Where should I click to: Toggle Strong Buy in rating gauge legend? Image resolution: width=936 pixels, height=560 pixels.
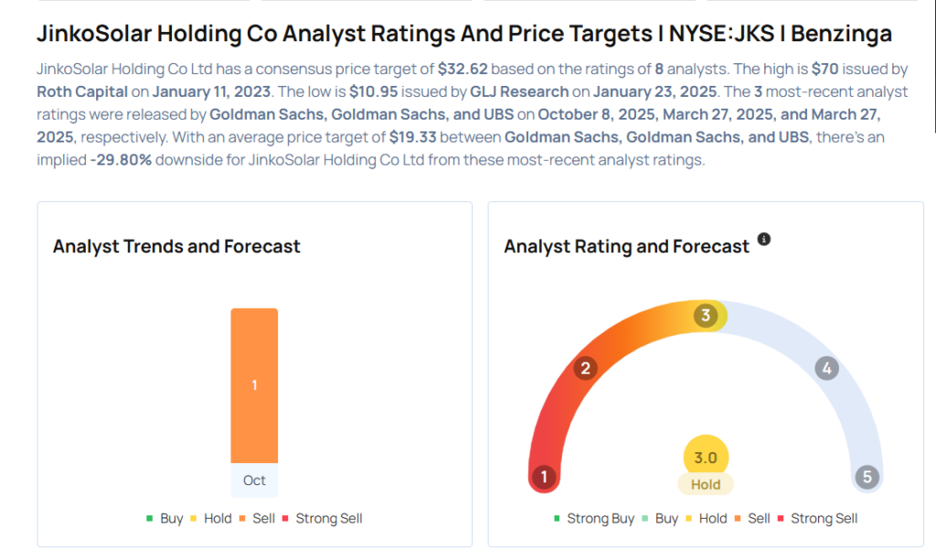pos(594,518)
